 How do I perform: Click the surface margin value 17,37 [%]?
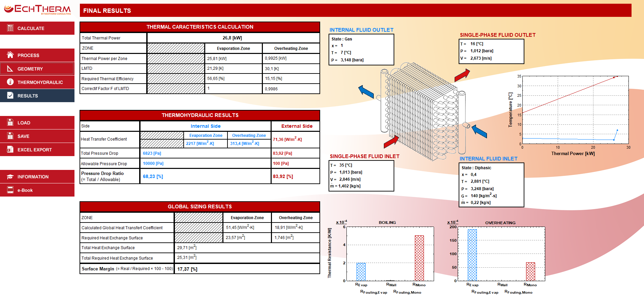(187, 269)
